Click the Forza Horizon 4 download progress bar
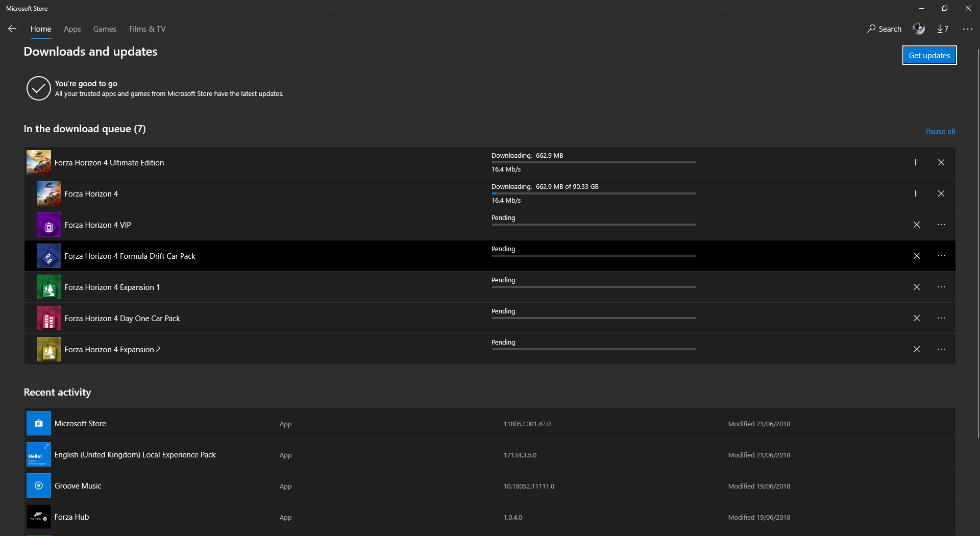 (594, 193)
